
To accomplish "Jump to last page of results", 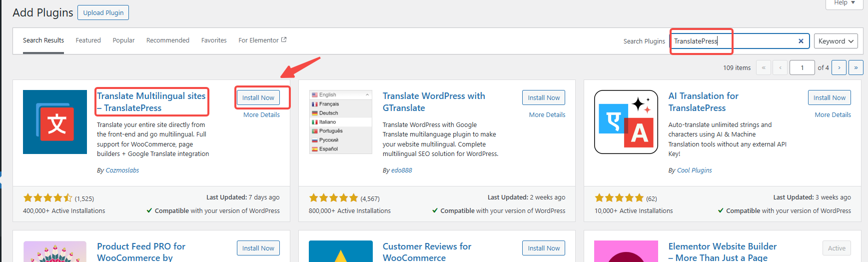I will pos(856,67).
